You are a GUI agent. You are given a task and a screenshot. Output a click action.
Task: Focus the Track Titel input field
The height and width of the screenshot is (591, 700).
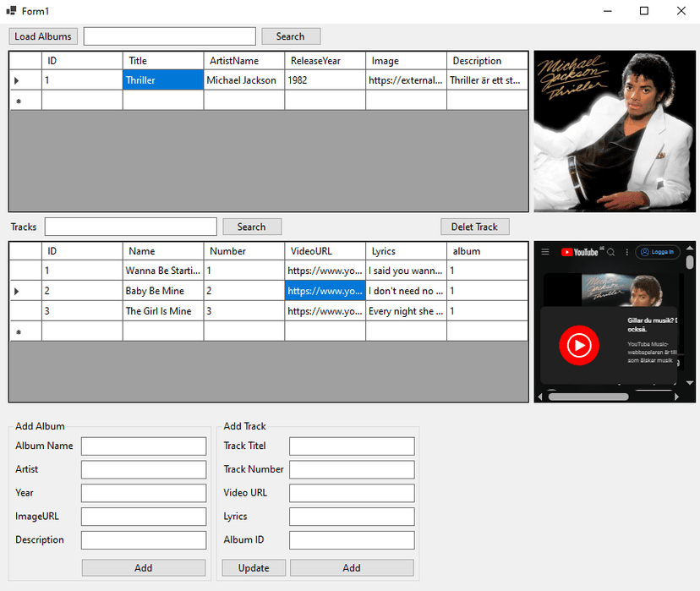pyautogui.click(x=352, y=446)
